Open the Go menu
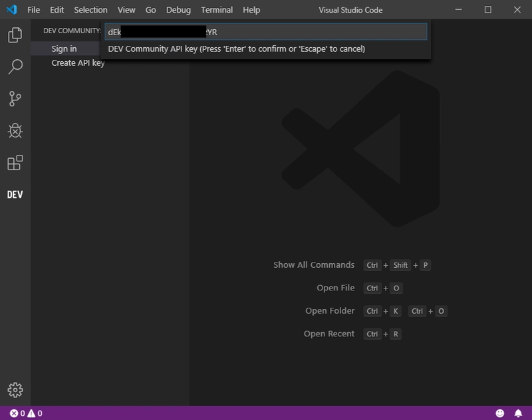532x420 pixels. [151, 10]
